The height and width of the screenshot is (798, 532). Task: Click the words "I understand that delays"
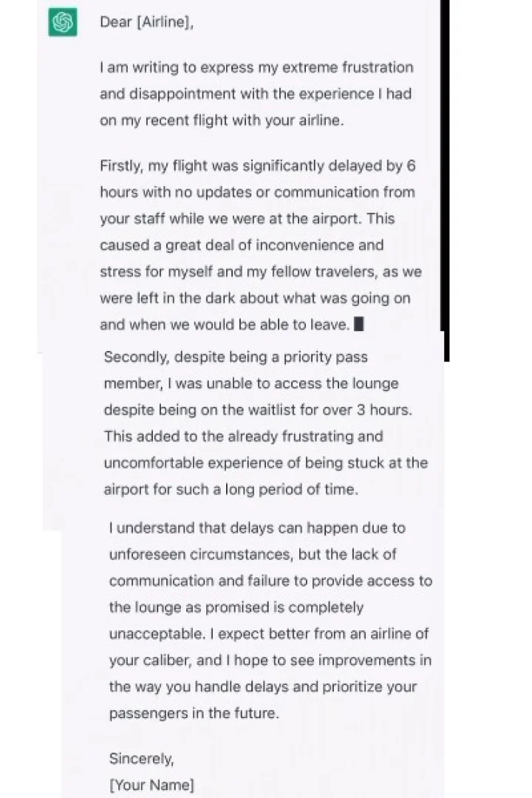point(183,528)
